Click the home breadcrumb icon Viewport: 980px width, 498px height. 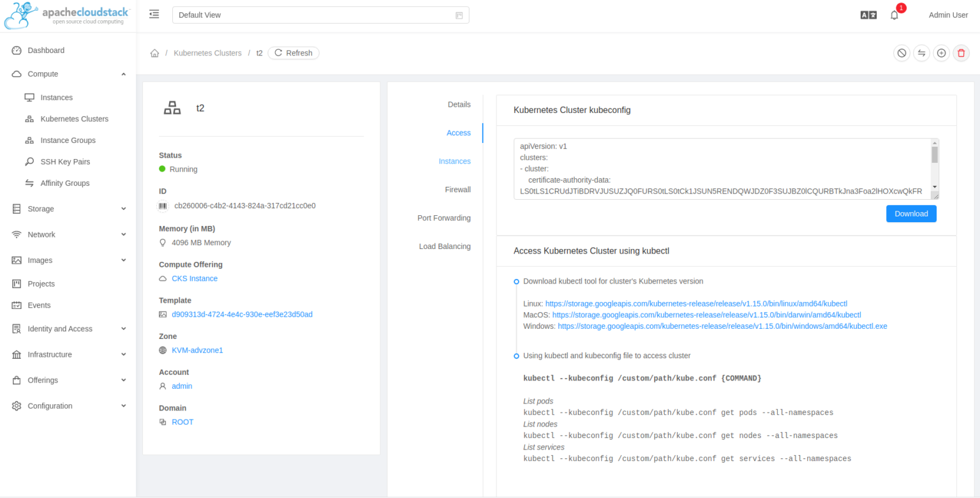click(x=154, y=53)
